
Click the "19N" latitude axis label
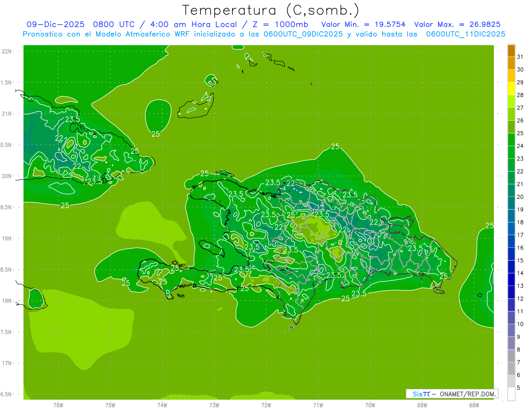[7, 239]
